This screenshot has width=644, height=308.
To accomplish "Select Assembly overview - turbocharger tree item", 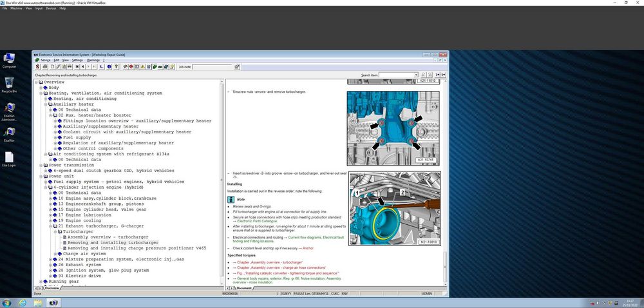I will [x=108, y=237].
